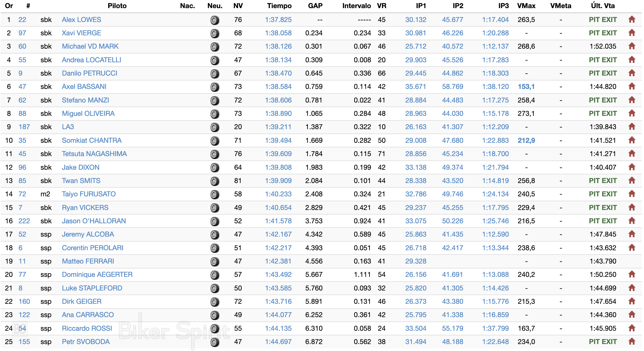This screenshot has width=644, height=351.
Task: Click the Tiempo column header
Action: coord(279,6)
